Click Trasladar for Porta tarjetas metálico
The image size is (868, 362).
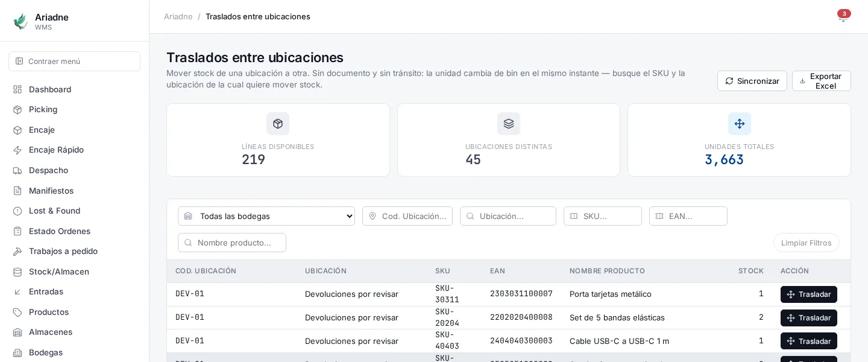(809, 294)
